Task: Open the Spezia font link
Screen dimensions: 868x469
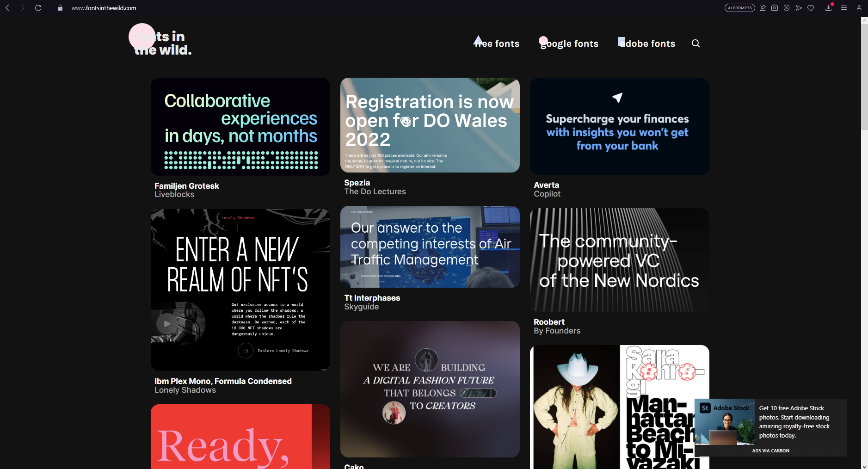Action: 357,183
